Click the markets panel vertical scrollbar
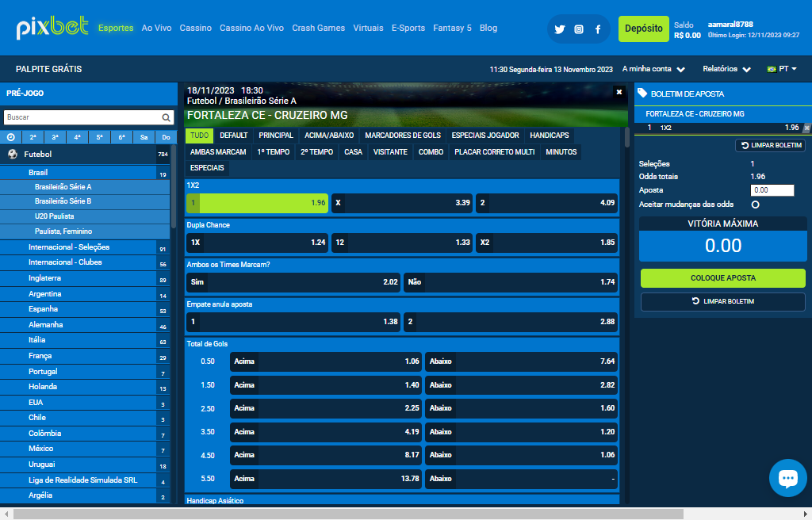This screenshot has height=520, width=812. 626,137
